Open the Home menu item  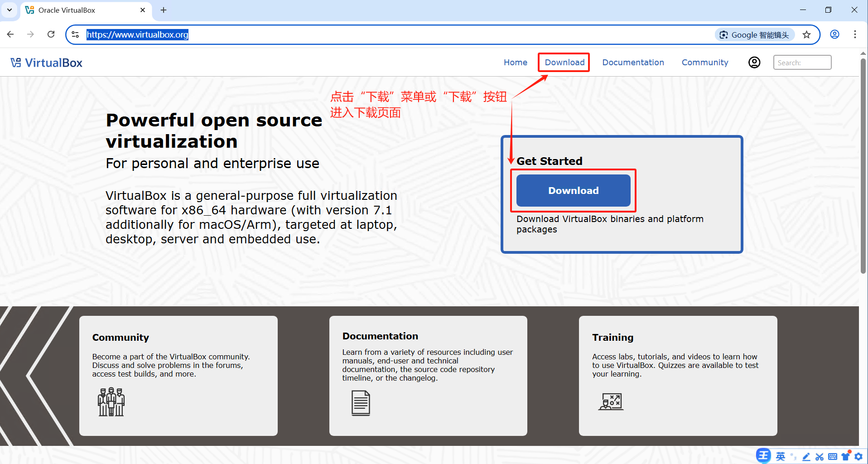pyautogui.click(x=516, y=63)
